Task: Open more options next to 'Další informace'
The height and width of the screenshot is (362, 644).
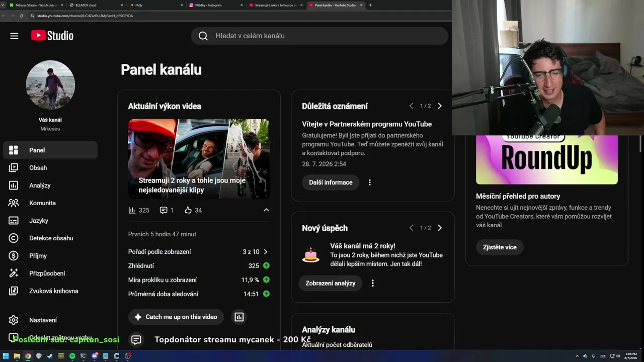Action: [x=370, y=183]
